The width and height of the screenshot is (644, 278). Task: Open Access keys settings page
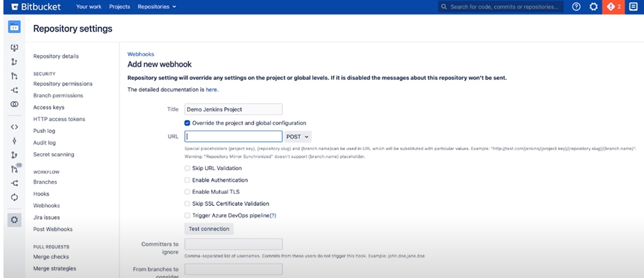[x=49, y=107]
